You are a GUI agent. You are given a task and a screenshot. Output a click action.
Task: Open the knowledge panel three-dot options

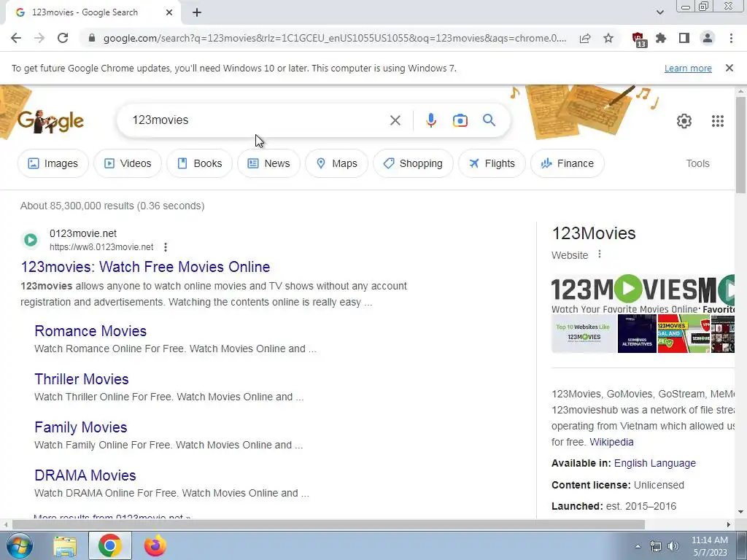tap(600, 254)
